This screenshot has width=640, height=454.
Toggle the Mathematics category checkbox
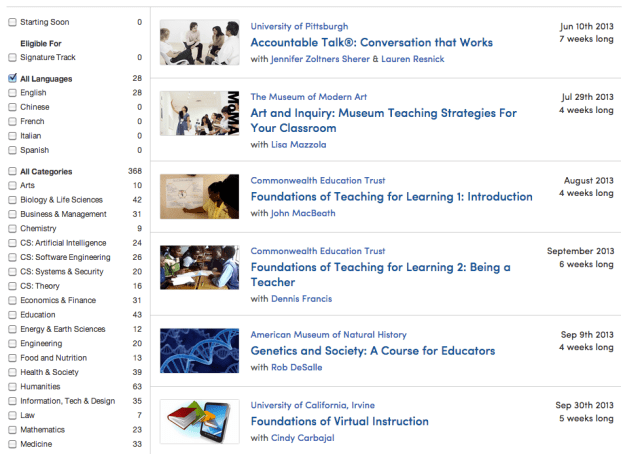pyautogui.click(x=12, y=429)
